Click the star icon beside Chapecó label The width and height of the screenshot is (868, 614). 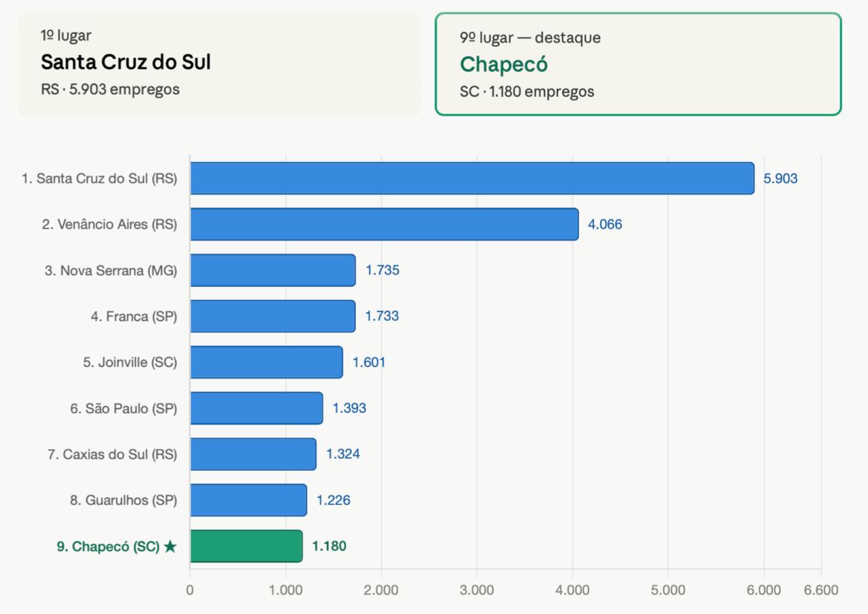point(170,546)
